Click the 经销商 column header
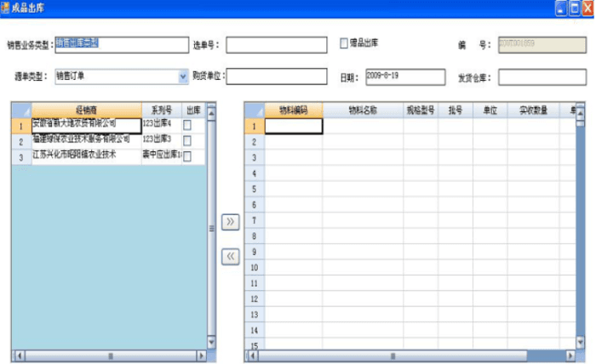 tap(85, 111)
